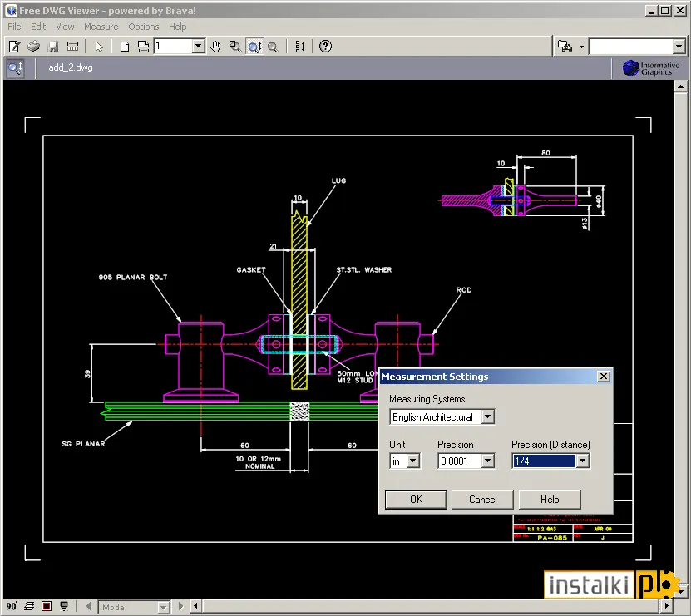Click OK in Measurement Settings
Image resolution: width=691 pixels, height=616 pixels.
(x=416, y=500)
